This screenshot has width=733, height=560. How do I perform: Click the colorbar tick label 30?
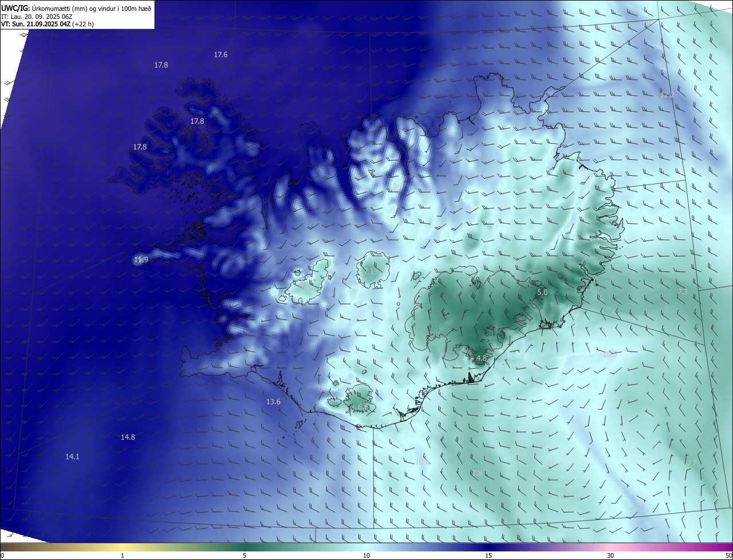[x=610, y=556]
